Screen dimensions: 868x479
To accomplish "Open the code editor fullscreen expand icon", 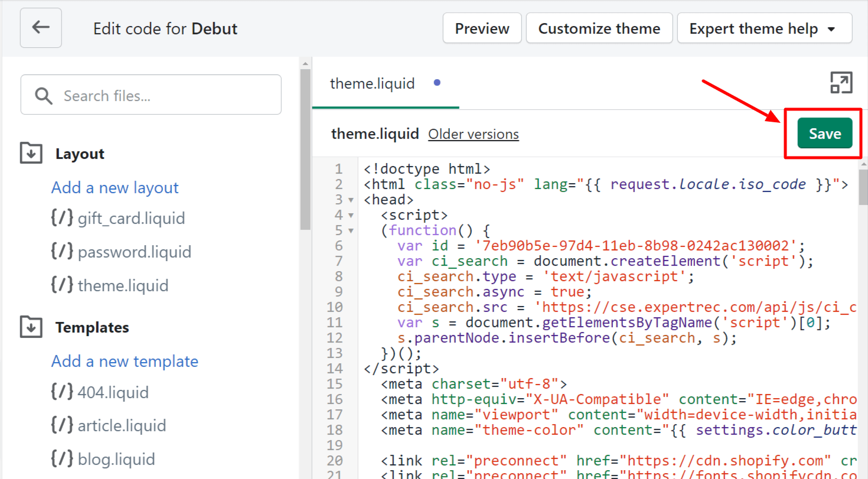I will click(841, 83).
